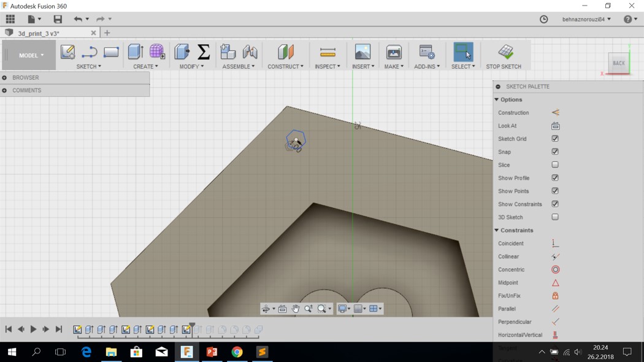Apply the Fix/UnFix constraint
This screenshot has height=362, width=644.
click(555, 296)
